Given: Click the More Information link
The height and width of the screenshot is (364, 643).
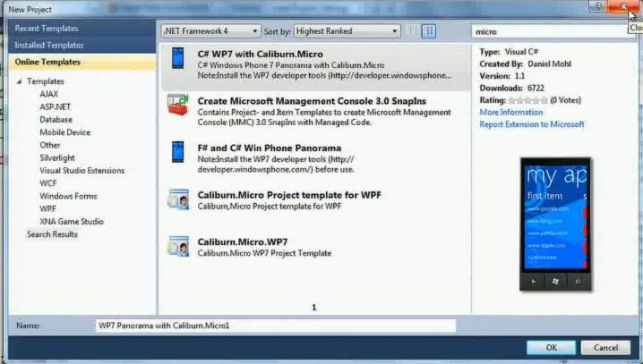Looking at the screenshot, I should coord(511,112).
